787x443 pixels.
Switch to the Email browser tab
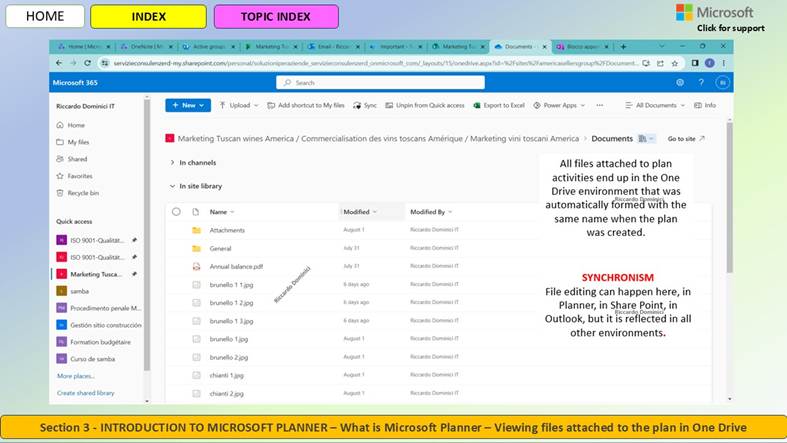pos(334,47)
